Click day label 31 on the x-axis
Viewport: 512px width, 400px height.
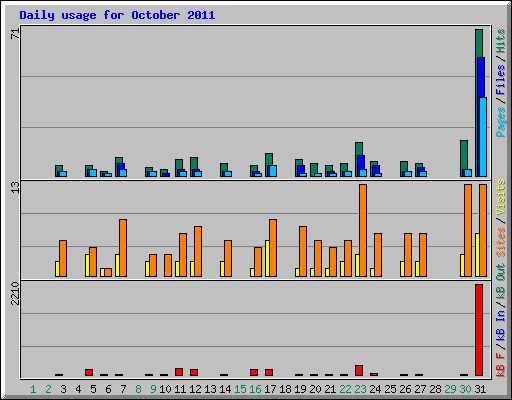(480, 389)
